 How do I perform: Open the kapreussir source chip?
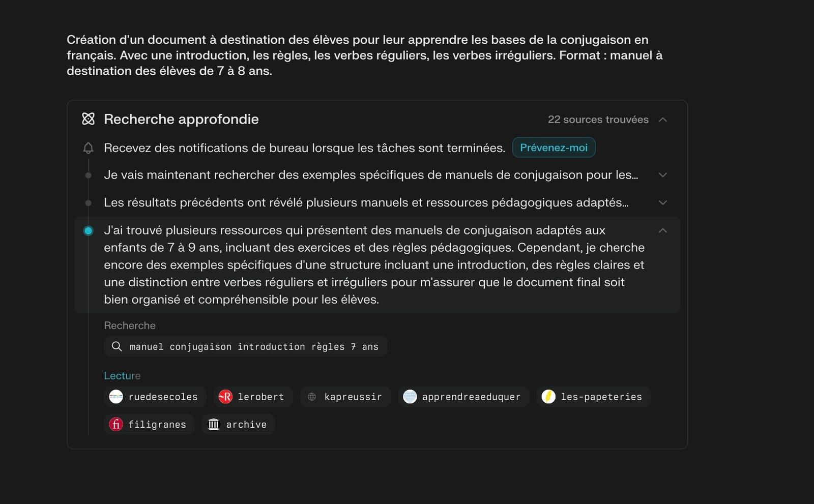tap(345, 397)
